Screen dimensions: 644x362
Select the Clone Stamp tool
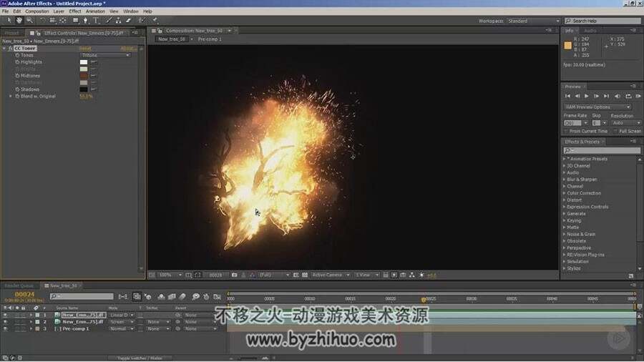(x=118, y=20)
